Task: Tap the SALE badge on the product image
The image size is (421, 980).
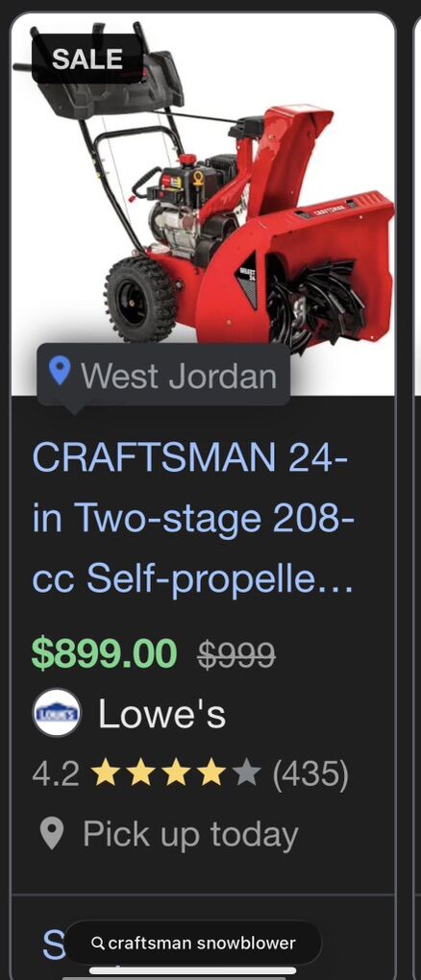Action: pos(87,59)
